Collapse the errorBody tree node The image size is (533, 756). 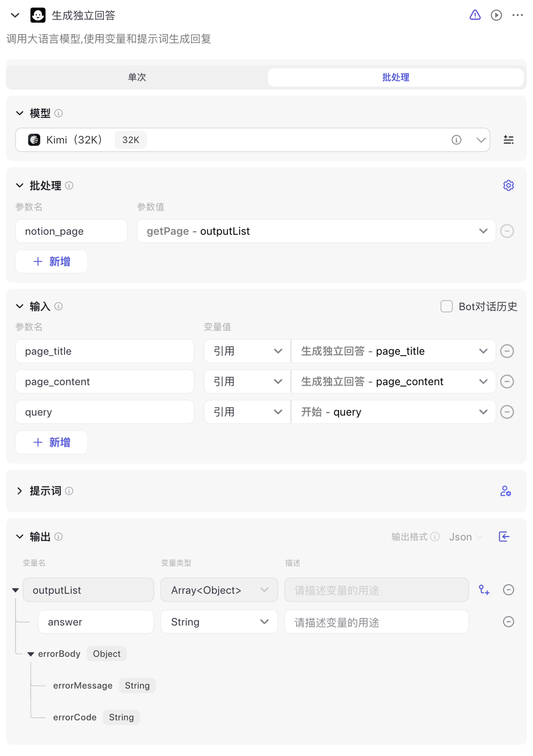point(31,654)
